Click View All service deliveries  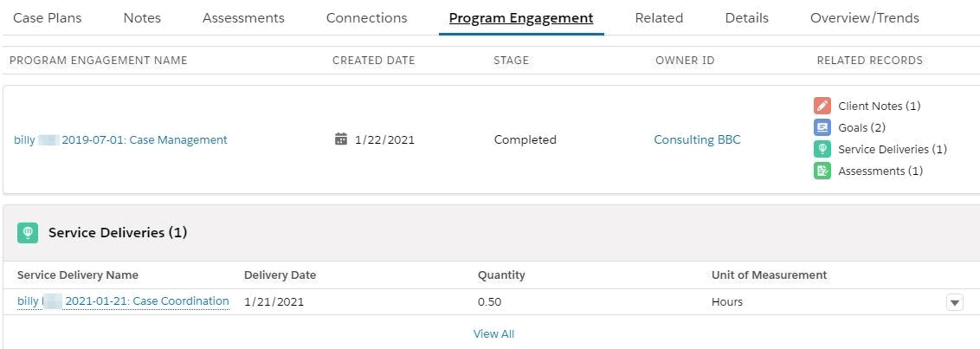click(493, 333)
